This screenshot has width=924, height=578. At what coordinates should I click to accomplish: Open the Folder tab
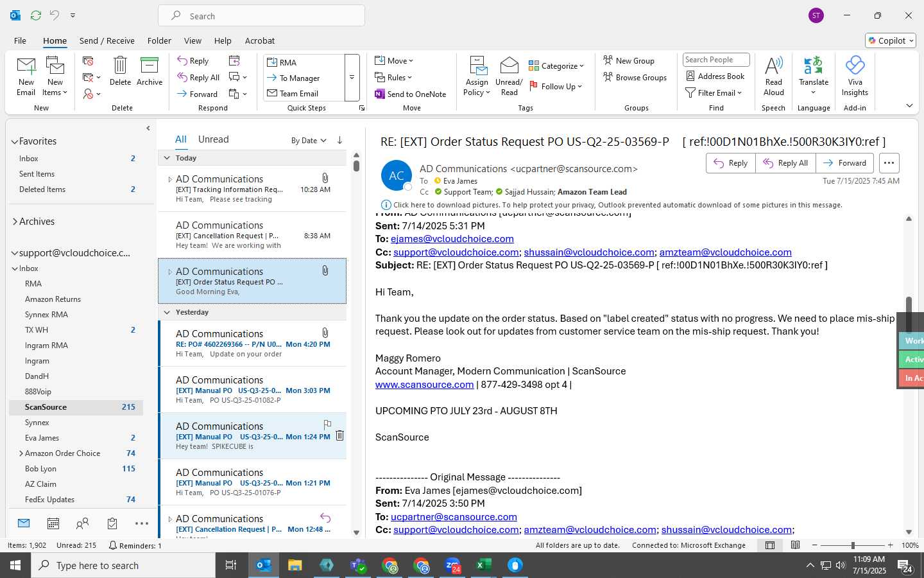click(x=159, y=40)
